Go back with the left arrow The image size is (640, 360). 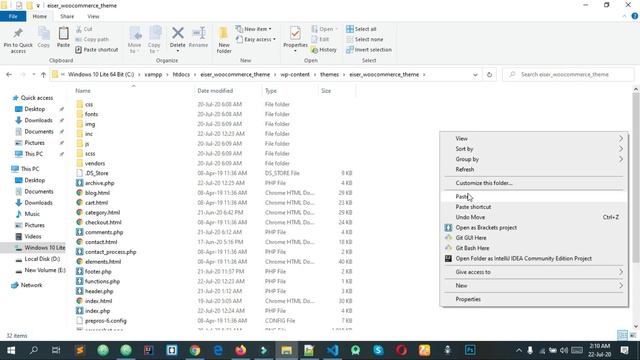[x=9, y=75]
